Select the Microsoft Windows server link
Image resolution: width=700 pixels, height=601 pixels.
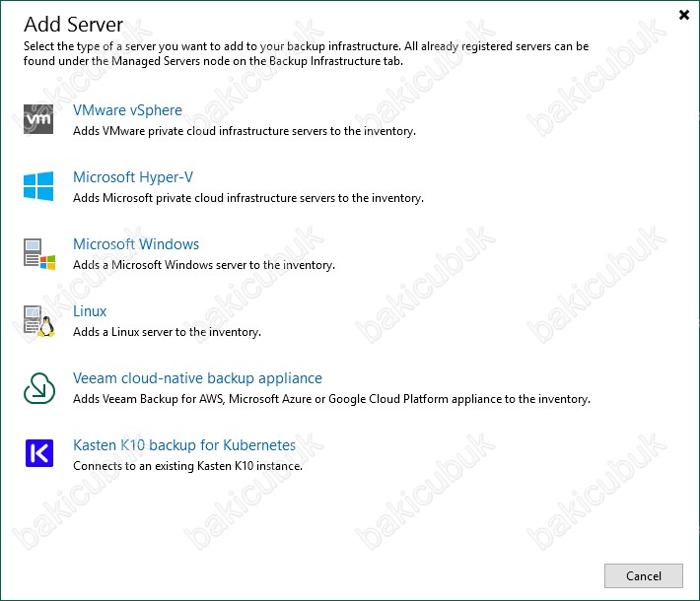[x=136, y=244]
